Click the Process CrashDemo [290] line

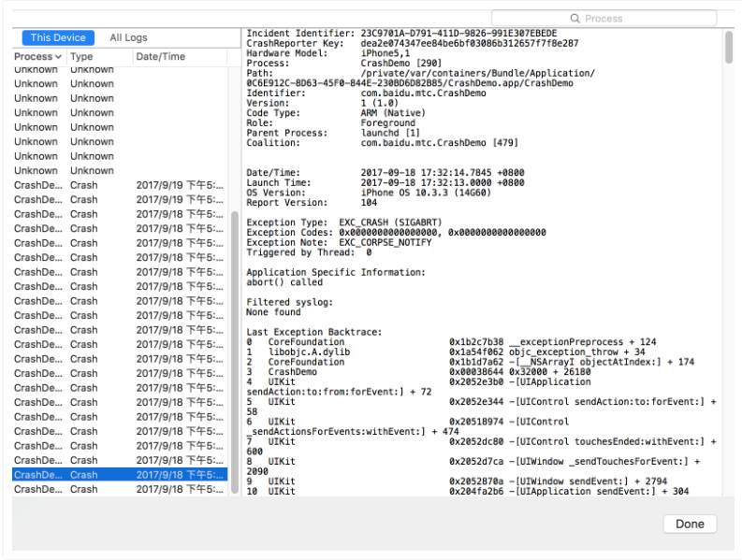tap(344, 63)
